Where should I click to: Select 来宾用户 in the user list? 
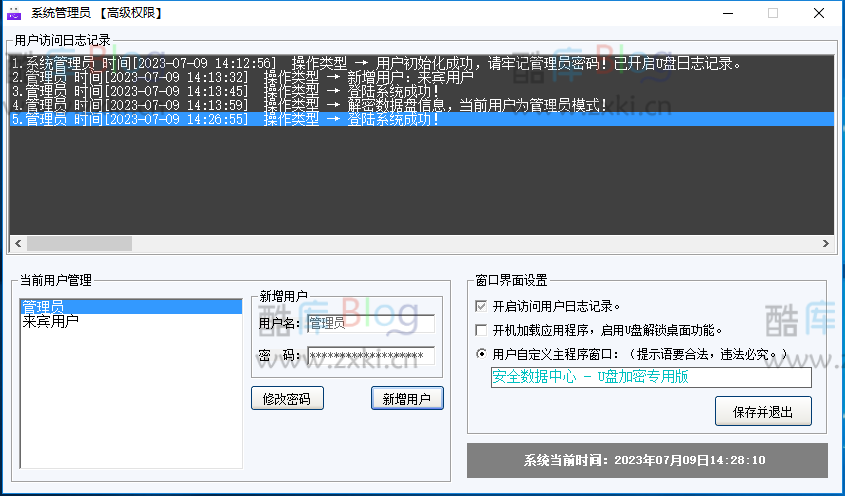(x=131, y=321)
